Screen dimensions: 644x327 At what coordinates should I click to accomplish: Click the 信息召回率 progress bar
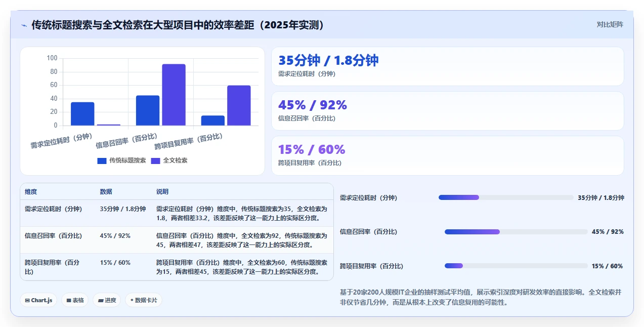[516, 232]
